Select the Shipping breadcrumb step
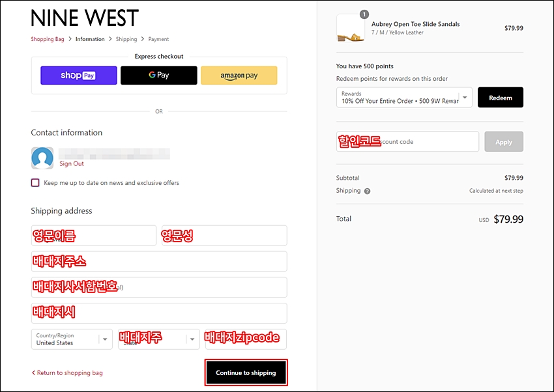Viewport: 554px width, 392px height. pyautogui.click(x=126, y=39)
